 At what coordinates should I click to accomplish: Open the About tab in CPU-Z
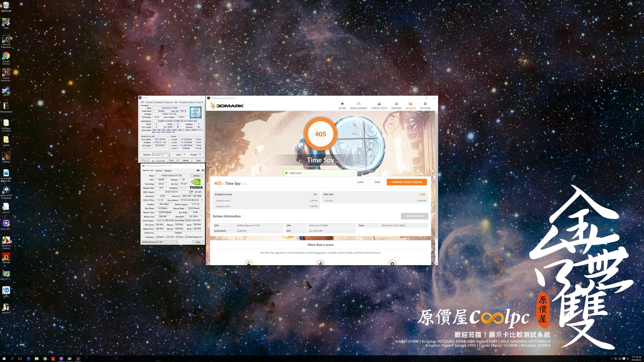click(199, 102)
